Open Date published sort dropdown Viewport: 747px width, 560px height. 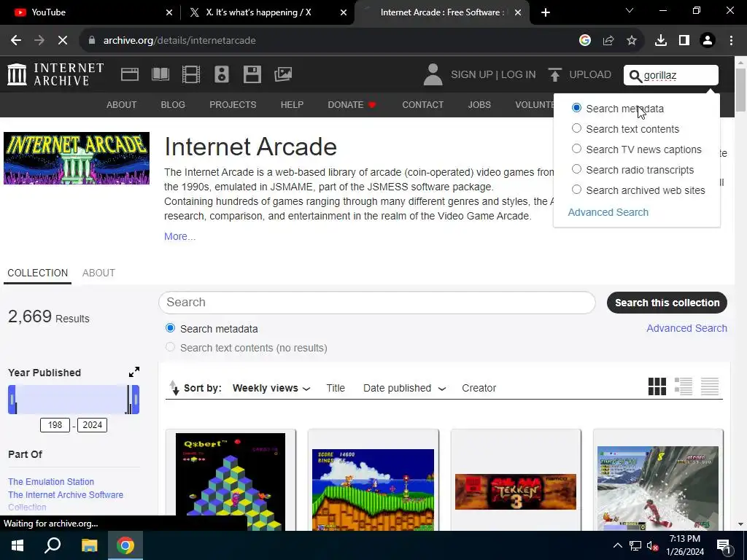click(404, 388)
